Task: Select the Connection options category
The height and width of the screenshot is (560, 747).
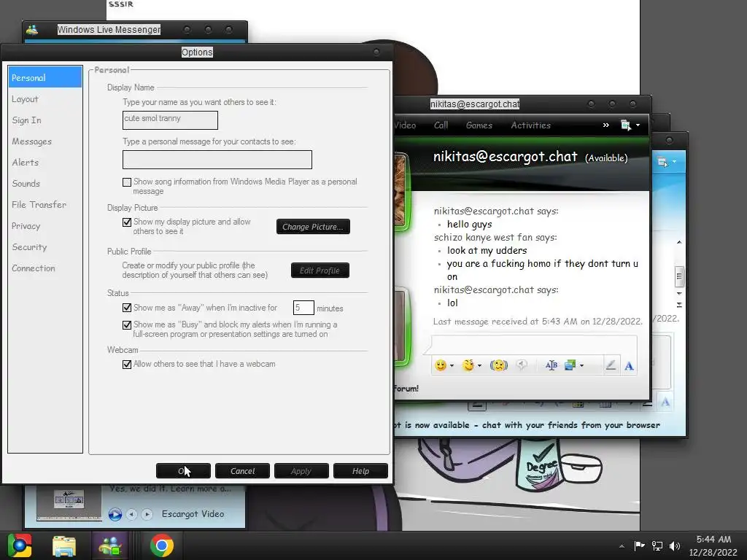Action: pyautogui.click(x=45, y=268)
